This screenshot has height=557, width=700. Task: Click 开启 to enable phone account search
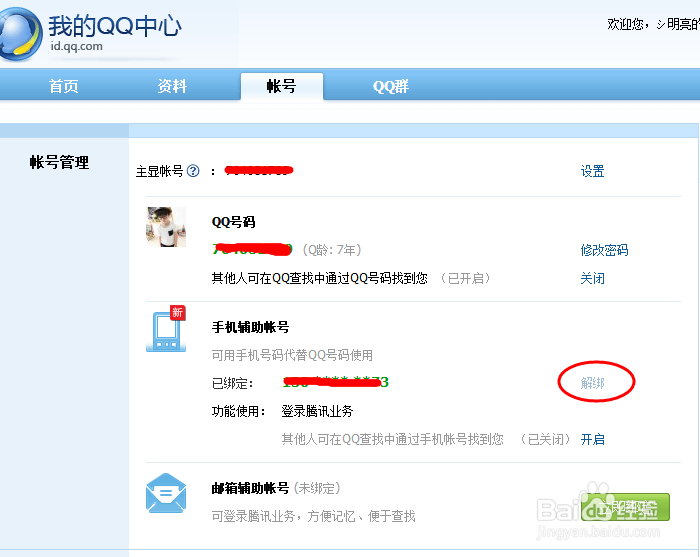(x=592, y=440)
